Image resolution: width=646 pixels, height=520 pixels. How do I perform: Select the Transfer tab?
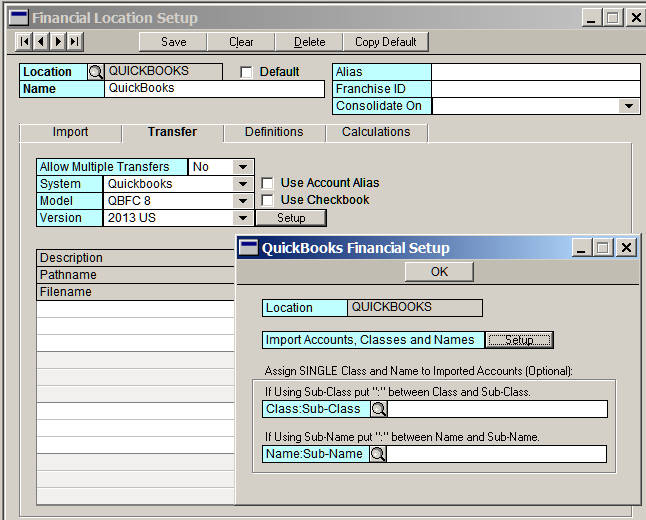pos(172,132)
